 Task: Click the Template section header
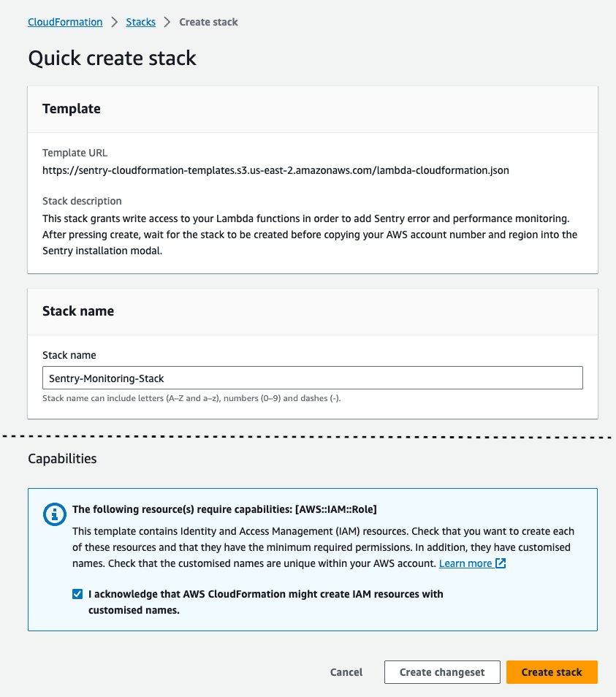point(72,109)
